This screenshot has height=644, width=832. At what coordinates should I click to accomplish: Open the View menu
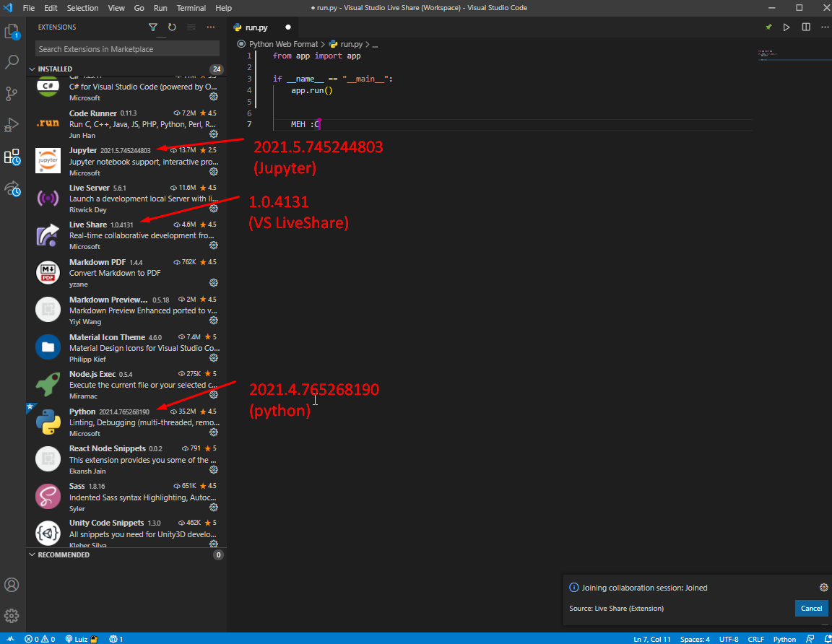(116, 8)
